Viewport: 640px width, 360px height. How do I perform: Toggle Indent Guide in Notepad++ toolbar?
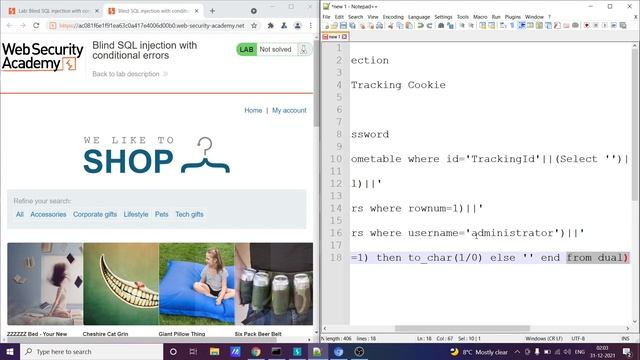pos(522,25)
